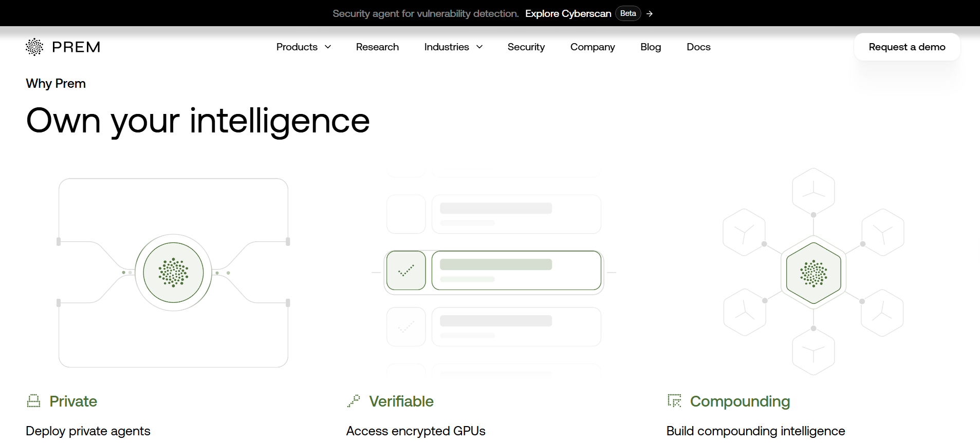Click the Request a demo button
980x443 pixels.
click(x=907, y=47)
